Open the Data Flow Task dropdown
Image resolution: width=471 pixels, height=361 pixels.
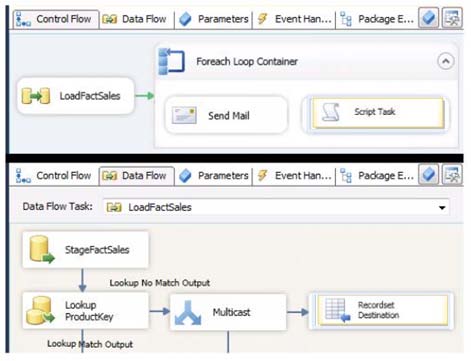click(x=442, y=208)
